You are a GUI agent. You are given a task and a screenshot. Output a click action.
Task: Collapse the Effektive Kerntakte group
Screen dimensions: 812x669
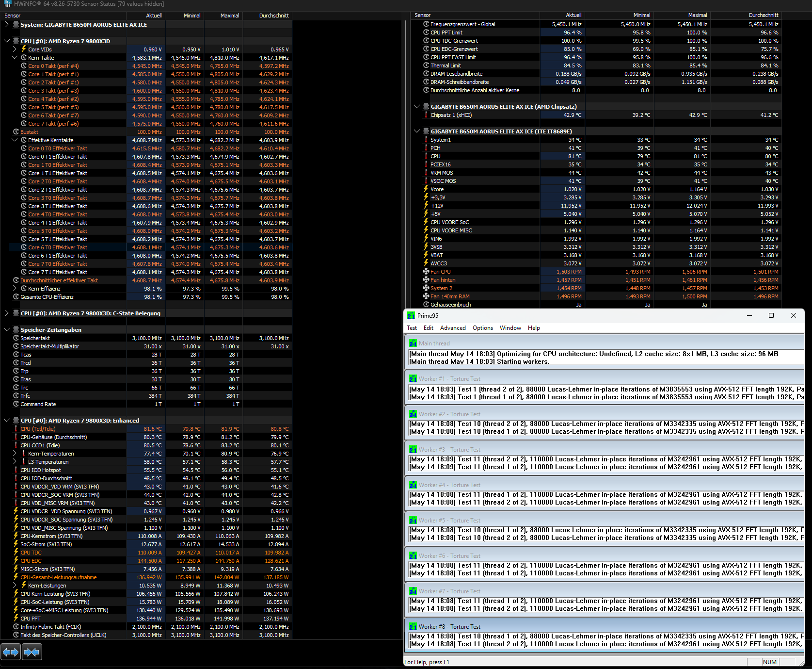[x=15, y=140]
